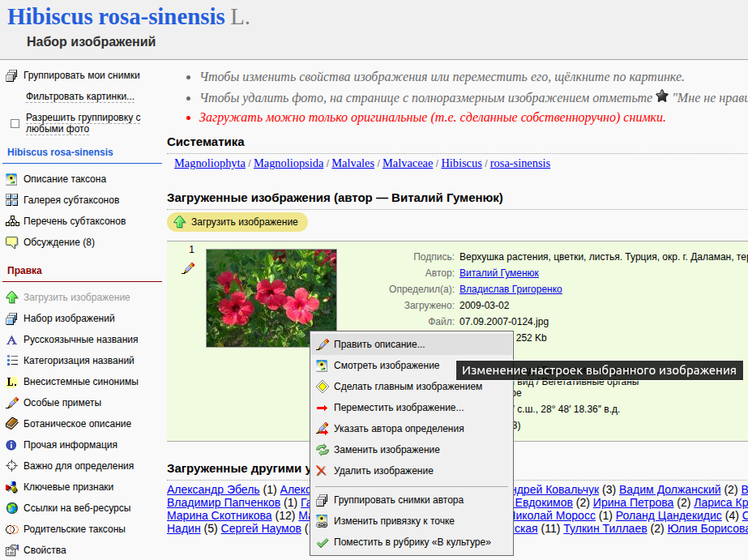Click the yellow diamond main image icon
The width and height of the screenshot is (748, 560).
(x=322, y=387)
